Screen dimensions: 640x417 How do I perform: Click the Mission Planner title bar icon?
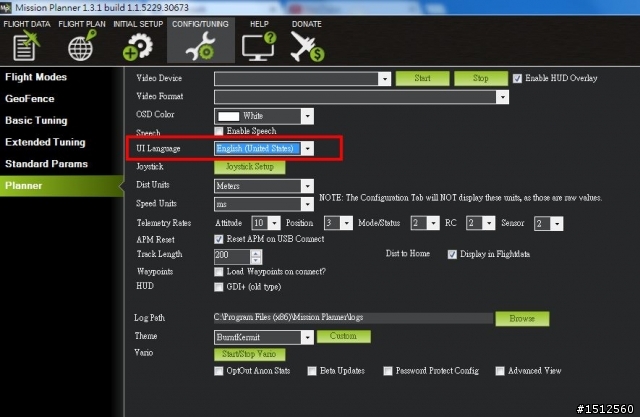5,7
